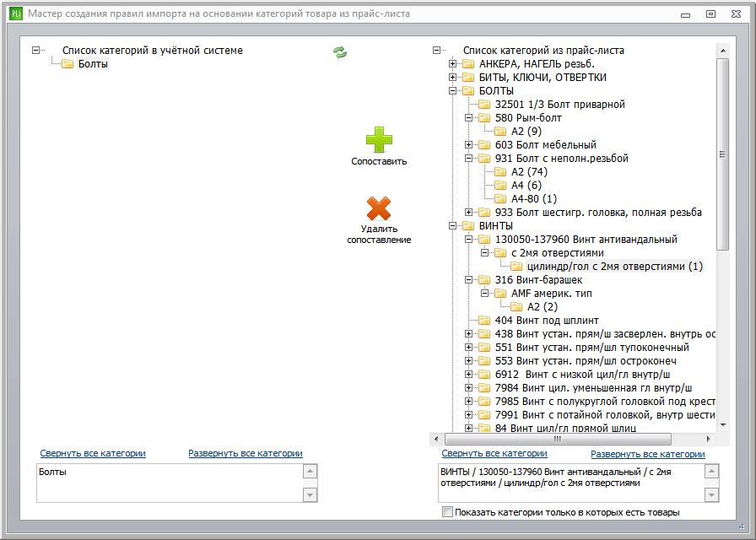Collapse the 580 Рым-болт node
756x540 pixels.
point(468,117)
